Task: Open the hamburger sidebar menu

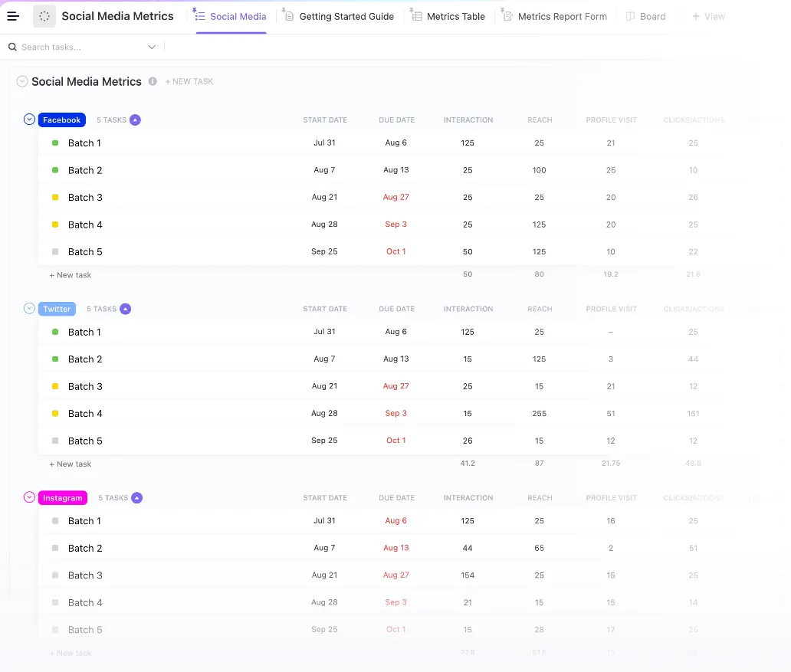Action: click(13, 16)
